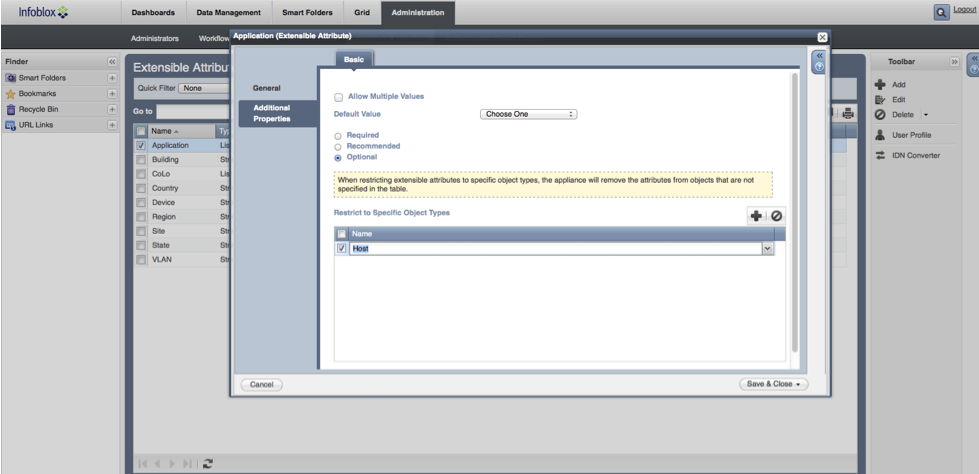Collapse the dialog help panel arrow

click(820, 56)
